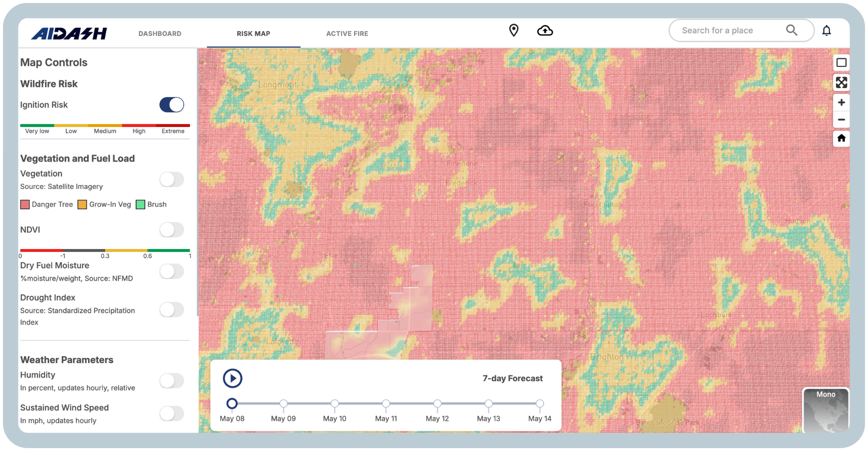Click the Barr Lake State Park label

point(668,422)
